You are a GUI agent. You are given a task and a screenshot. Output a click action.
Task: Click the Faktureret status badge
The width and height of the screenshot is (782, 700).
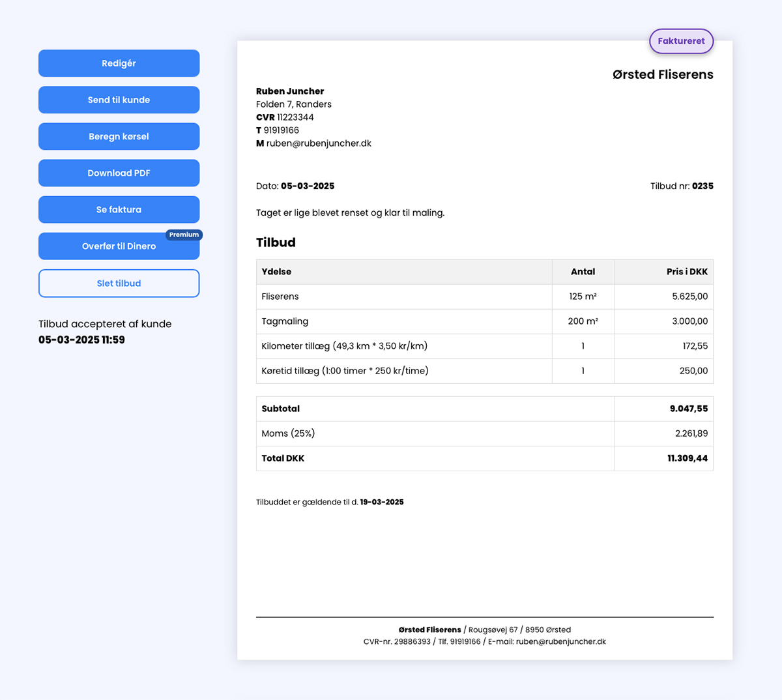point(681,41)
